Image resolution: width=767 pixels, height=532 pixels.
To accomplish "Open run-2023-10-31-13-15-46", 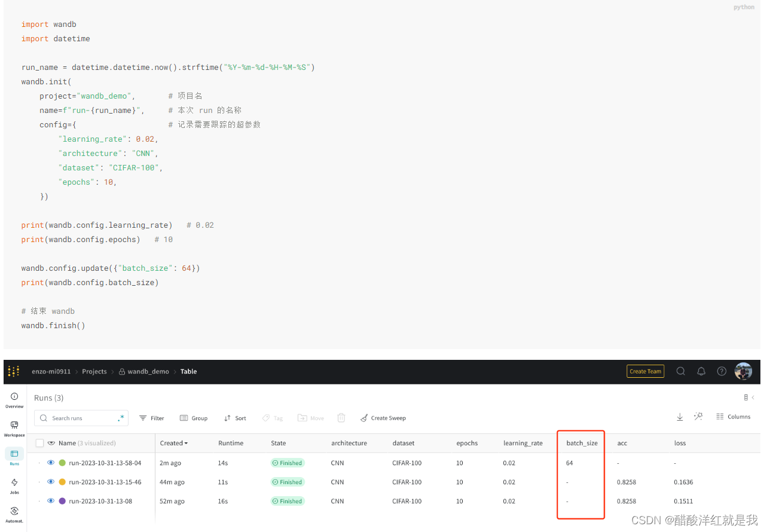I will coord(105,482).
